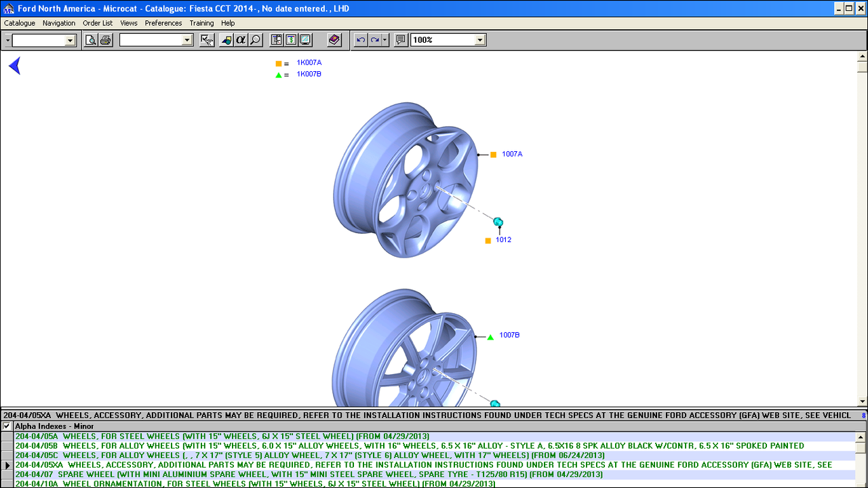The width and height of the screenshot is (868, 488).
Task: Click the illustration scrollbar up arrow
Action: pyautogui.click(x=862, y=56)
